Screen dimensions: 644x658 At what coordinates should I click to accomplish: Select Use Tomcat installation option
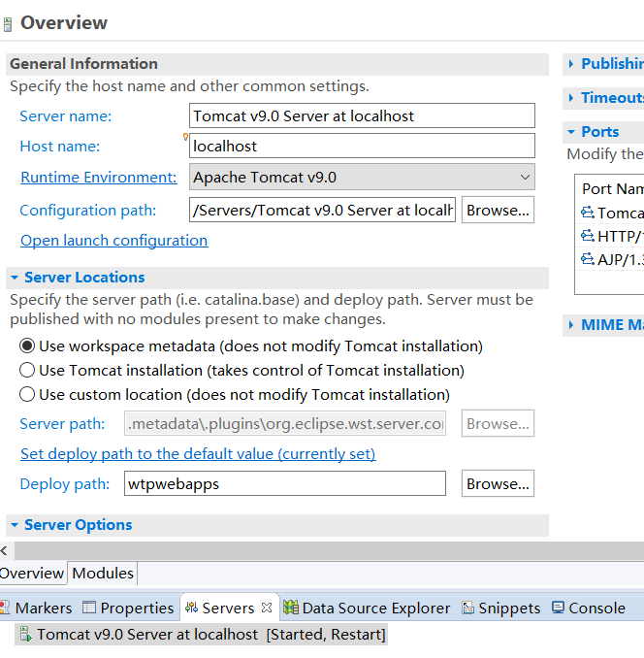coord(27,370)
